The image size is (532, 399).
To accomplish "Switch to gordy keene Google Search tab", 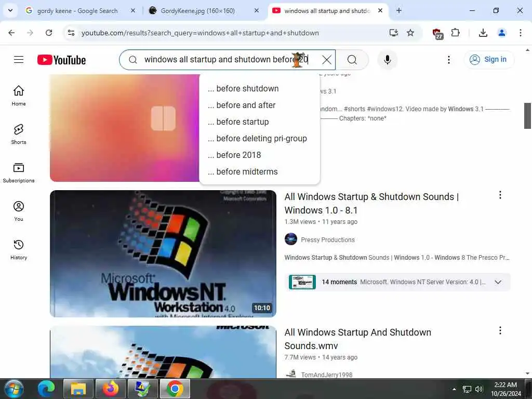I will [x=77, y=11].
